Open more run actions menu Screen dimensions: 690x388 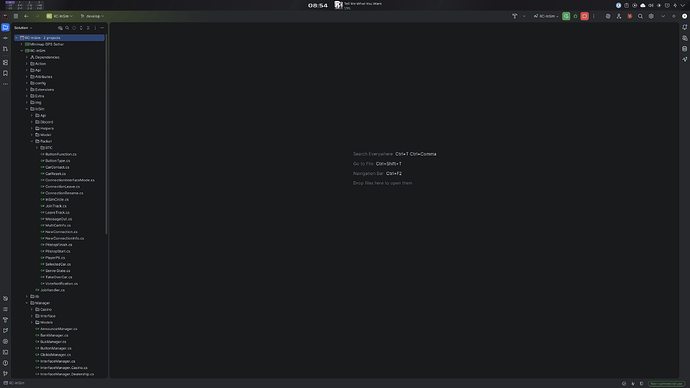coord(594,16)
